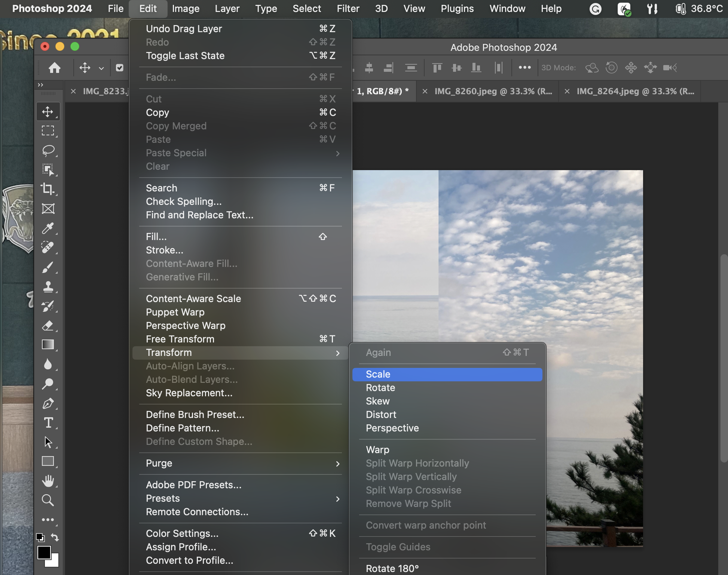Click Sky Replacement in Edit menu
The image size is (728, 575).
tap(189, 393)
